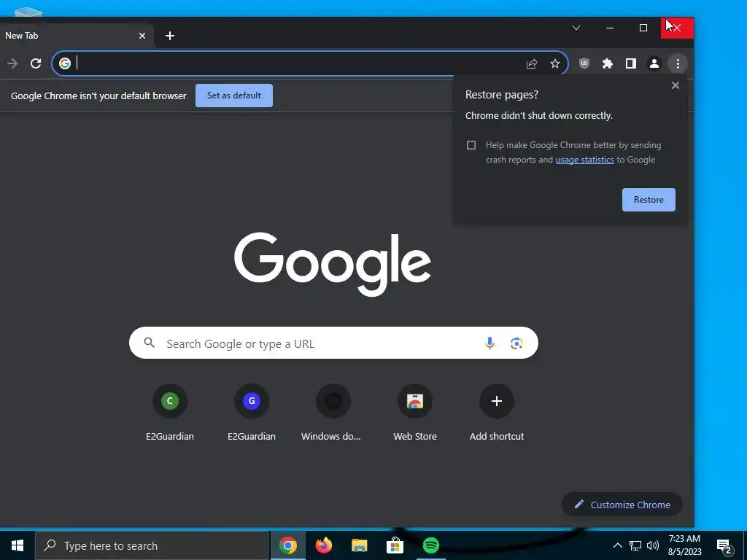Image resolution: width=747 pixels, height=560 pixels.
Task: Open Spotify from the taskbar
Action: pyautogui.click(x=430, y=545)
